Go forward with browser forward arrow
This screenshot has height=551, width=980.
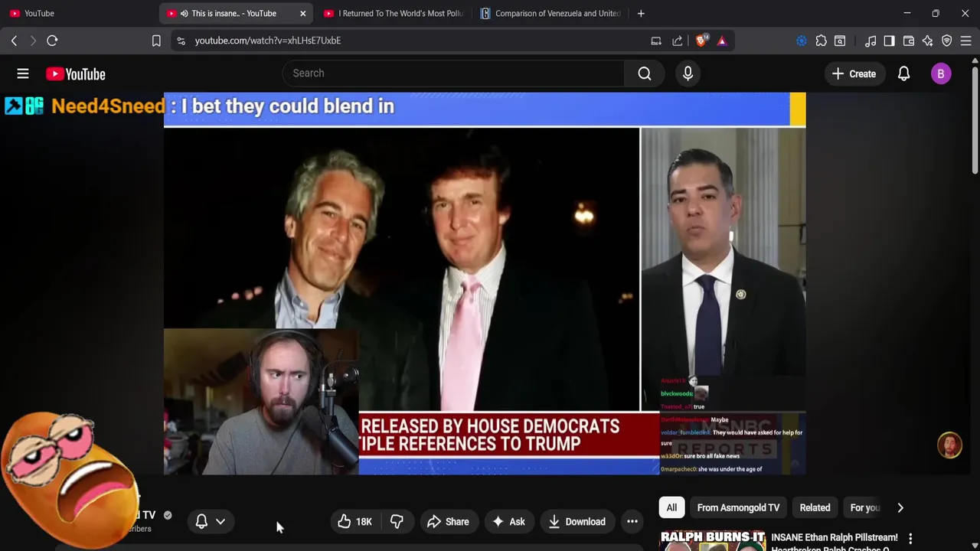[x=33, y=41]
